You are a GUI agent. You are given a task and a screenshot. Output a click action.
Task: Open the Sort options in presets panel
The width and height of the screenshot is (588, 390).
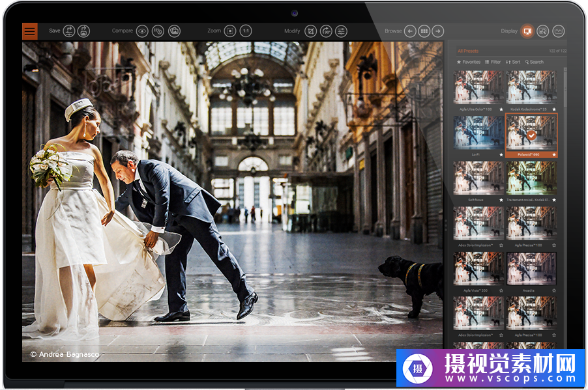pyautogui.click(x=513, y=62)
